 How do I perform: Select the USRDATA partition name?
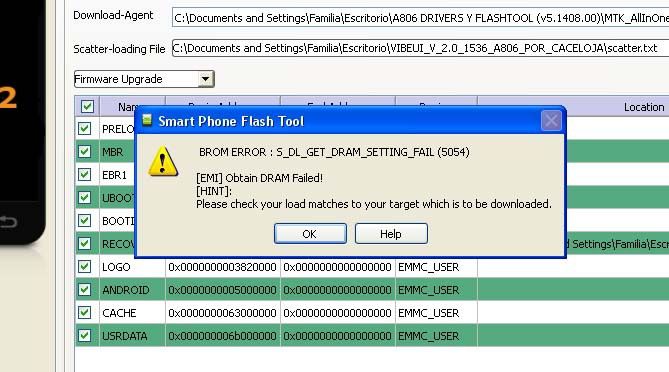tap(125, 336)
